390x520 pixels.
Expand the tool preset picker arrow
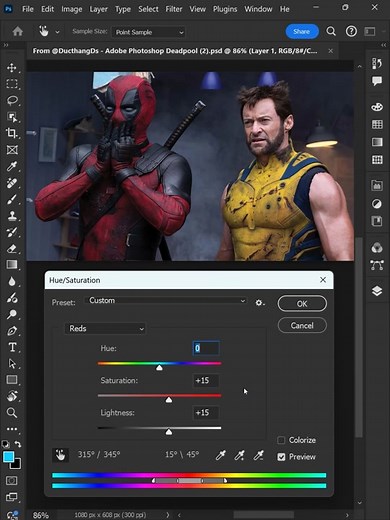coord(57,32)
